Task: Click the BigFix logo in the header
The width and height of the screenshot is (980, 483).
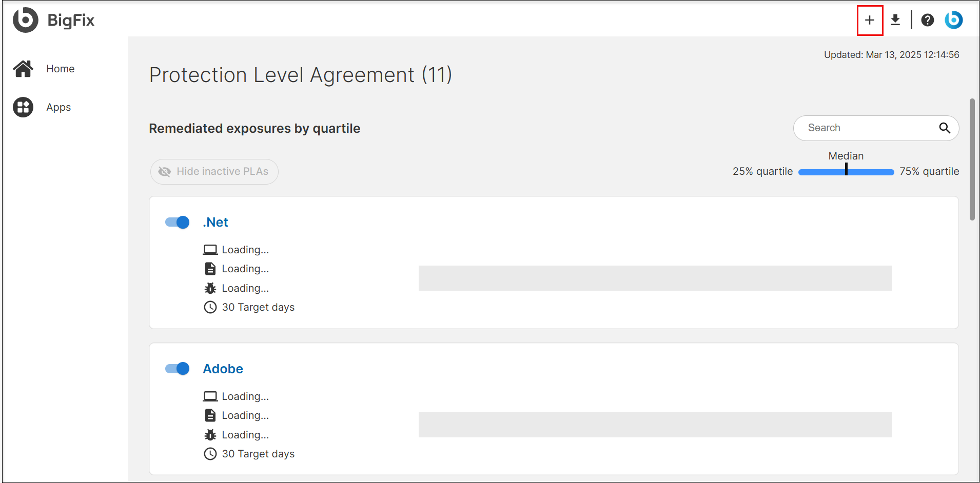Action: point(26,20)
